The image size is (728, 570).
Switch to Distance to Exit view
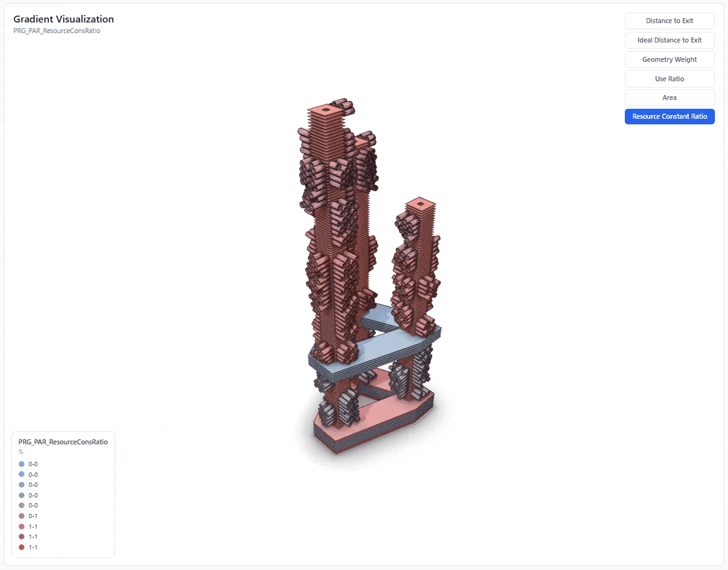669,21
